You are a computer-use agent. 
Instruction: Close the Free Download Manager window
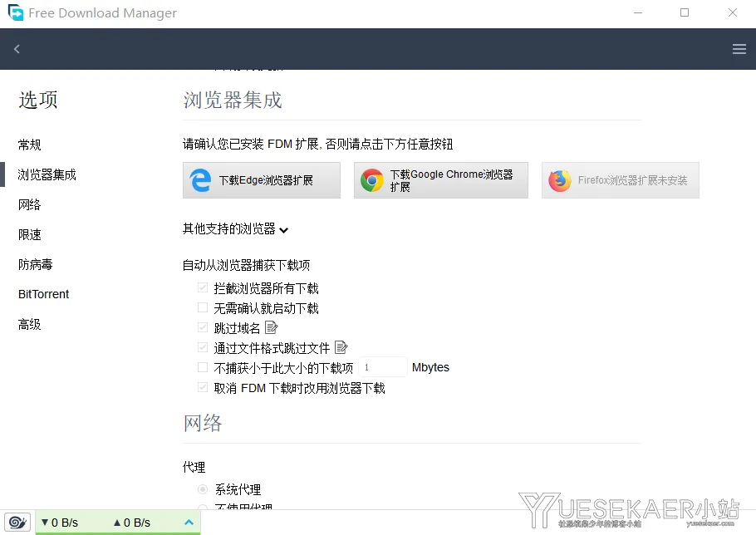pos(733,12)
